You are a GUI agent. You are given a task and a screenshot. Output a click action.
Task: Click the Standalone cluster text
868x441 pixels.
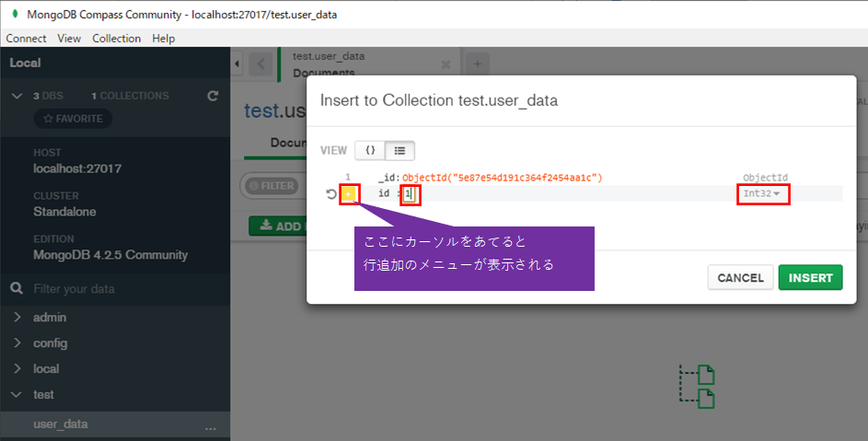64,212
